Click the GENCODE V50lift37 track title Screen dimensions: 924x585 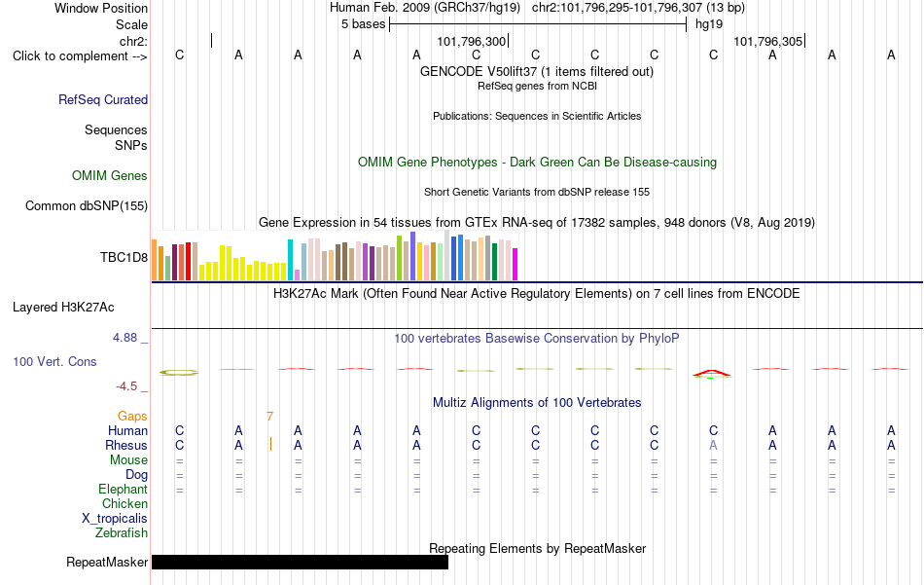[x=537, y=71]
